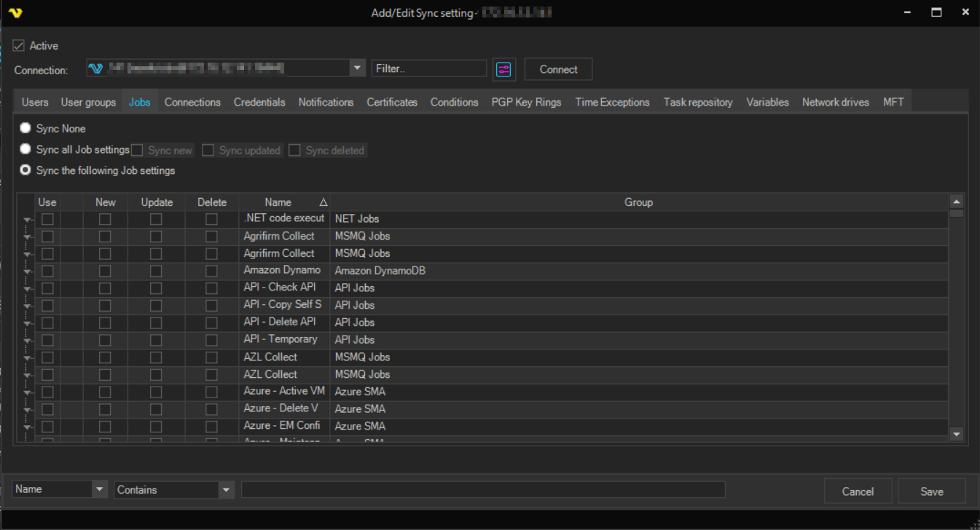980x530 pixels.
Task: Click the Filter text input box
Action: point(428,68)
